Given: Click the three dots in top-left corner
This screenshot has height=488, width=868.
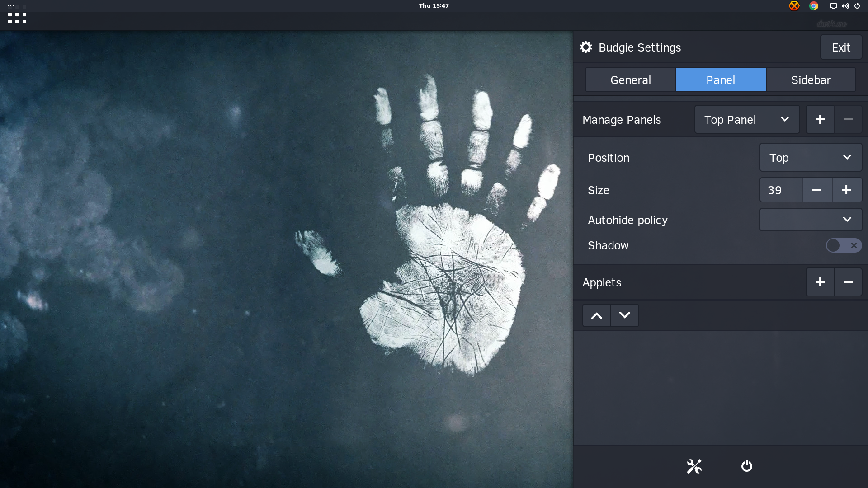Looking at the screenshot, I should pos(11,6).
